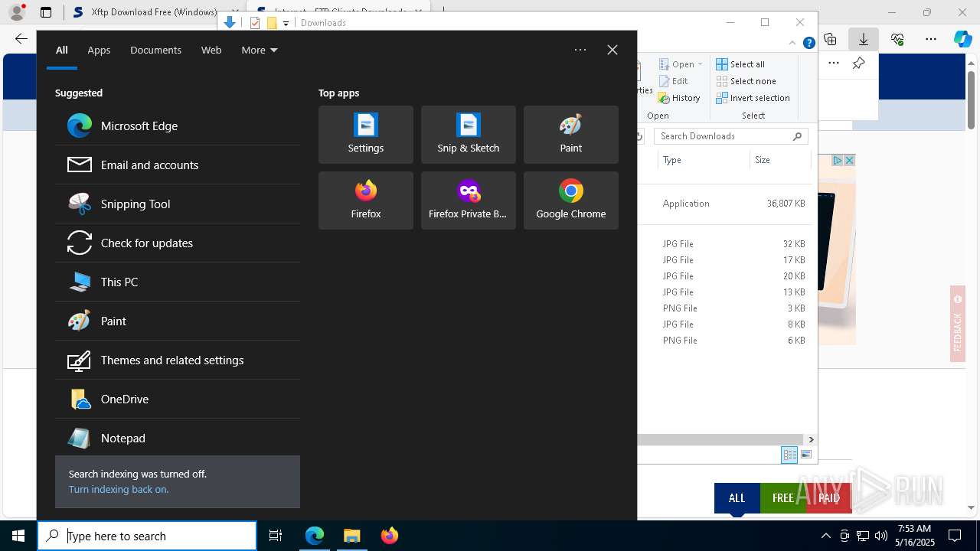Screen dimensions: 980x551
Task: Switch to Web search filter
Action: coord(211,50)
